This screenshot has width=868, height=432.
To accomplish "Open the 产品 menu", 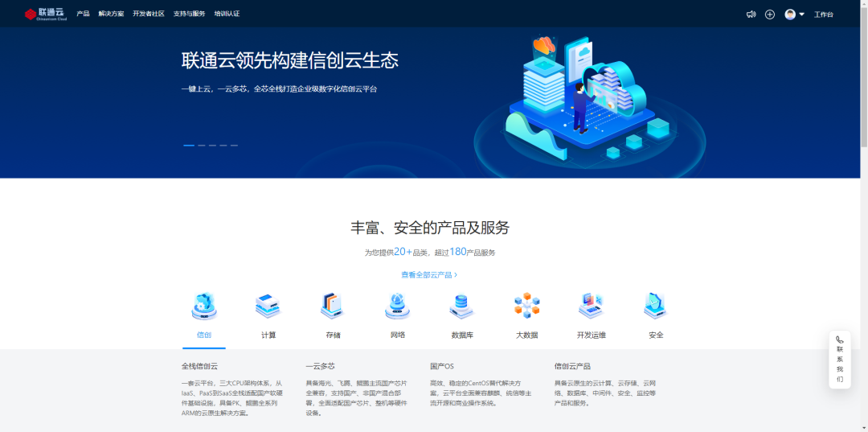I will point(83,14).
